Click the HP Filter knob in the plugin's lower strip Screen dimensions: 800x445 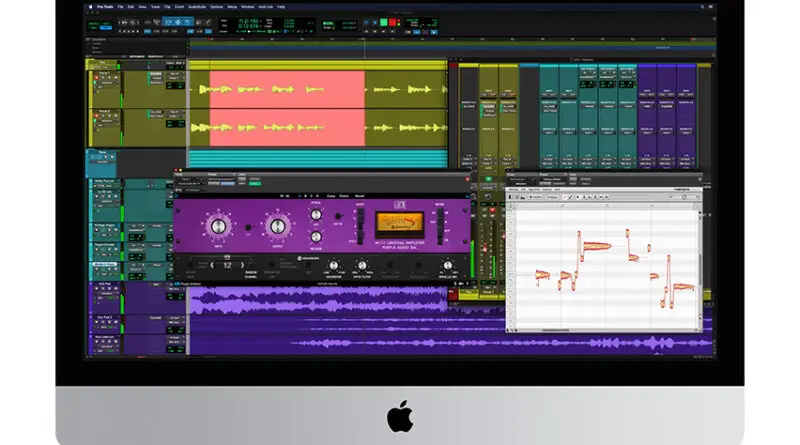point(362,265)
